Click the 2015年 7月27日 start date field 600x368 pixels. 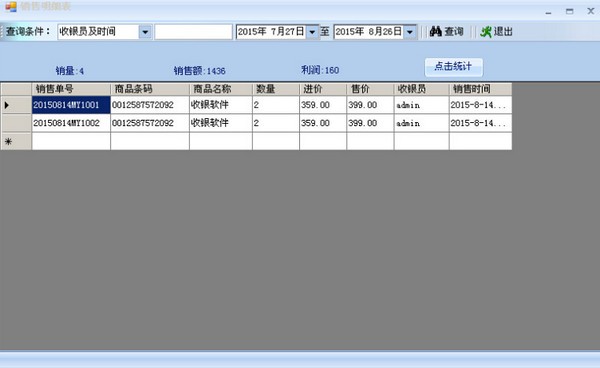271,32
